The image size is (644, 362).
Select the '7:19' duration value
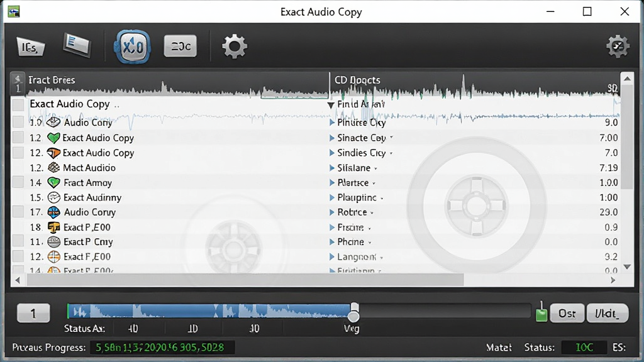(x=608, y=168)
